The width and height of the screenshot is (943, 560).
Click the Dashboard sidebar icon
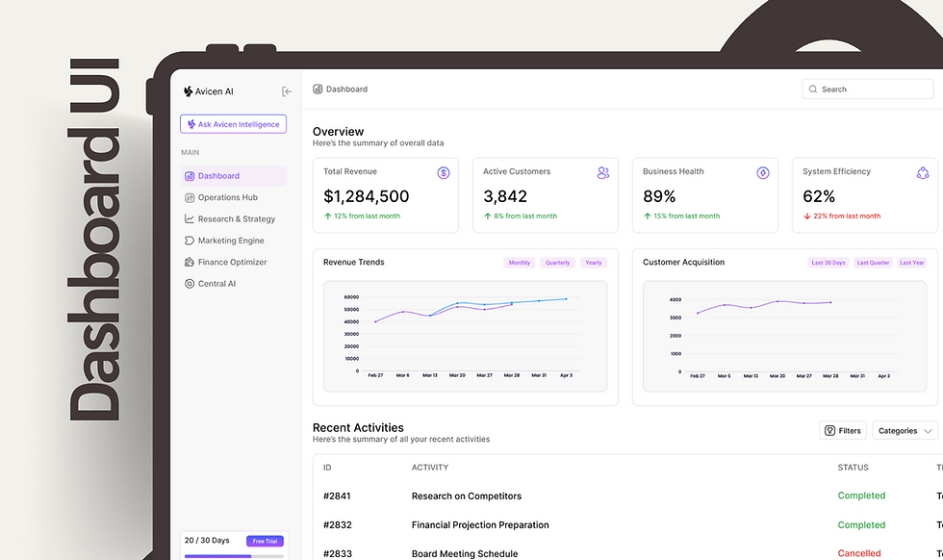(190, 176)
